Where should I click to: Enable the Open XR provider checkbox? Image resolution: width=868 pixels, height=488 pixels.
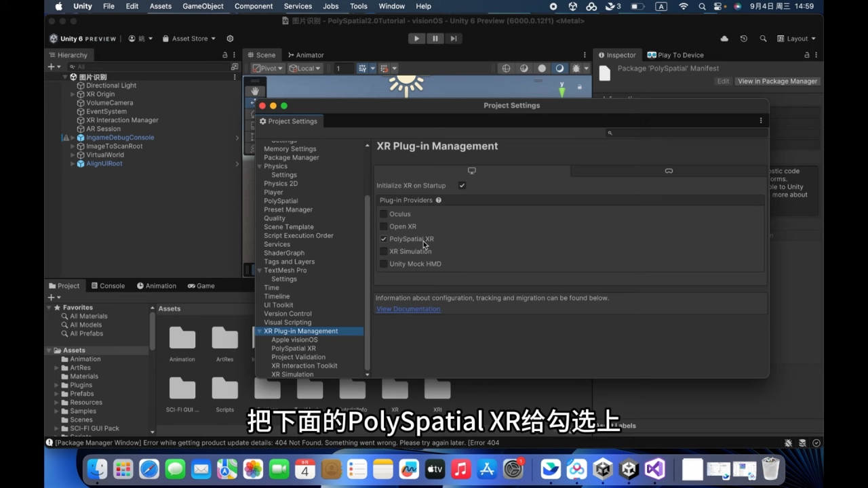point(384,226)
